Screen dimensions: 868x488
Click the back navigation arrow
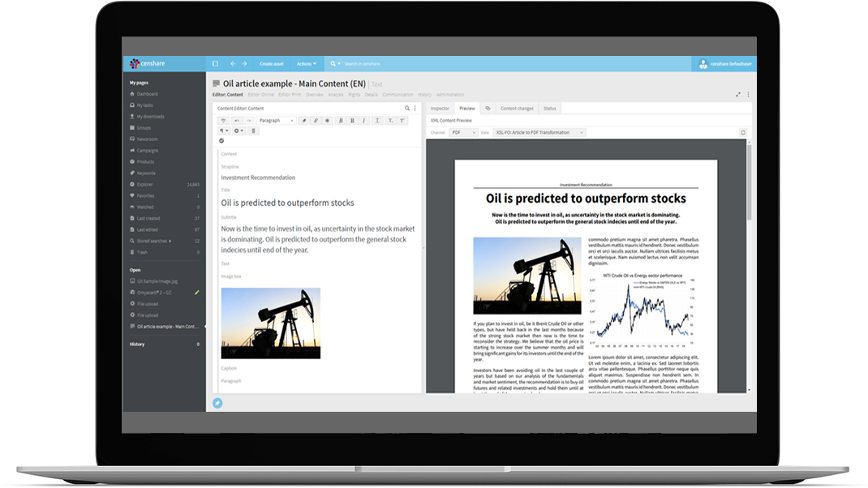(x=233, y=63)
